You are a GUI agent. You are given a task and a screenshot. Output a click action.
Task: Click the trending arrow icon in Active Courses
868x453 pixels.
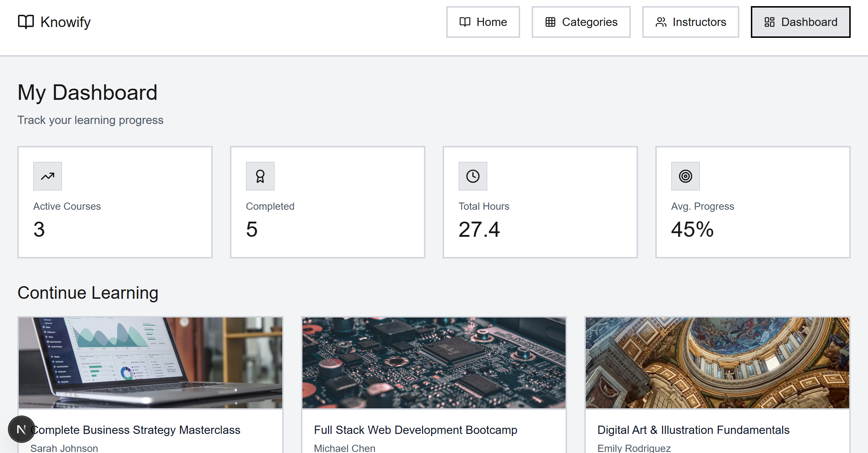48,176
